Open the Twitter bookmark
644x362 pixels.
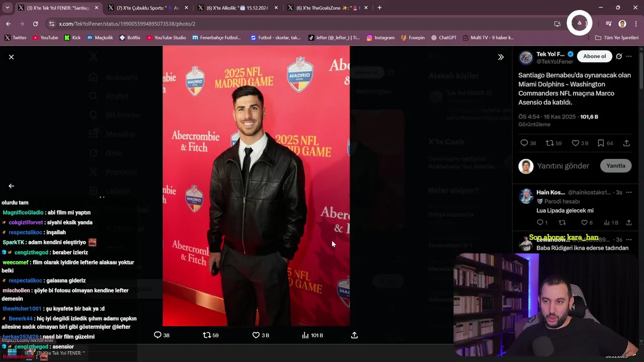tap(15, 38)
